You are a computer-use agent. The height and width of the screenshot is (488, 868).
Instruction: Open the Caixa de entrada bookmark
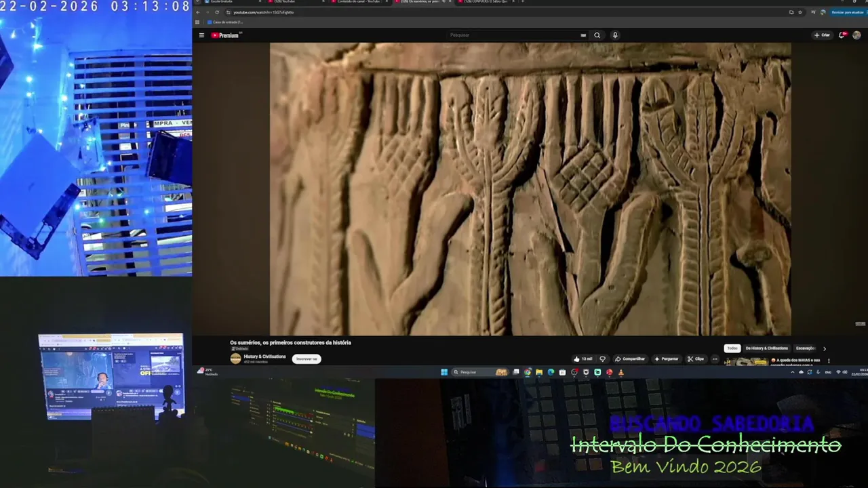225,22
